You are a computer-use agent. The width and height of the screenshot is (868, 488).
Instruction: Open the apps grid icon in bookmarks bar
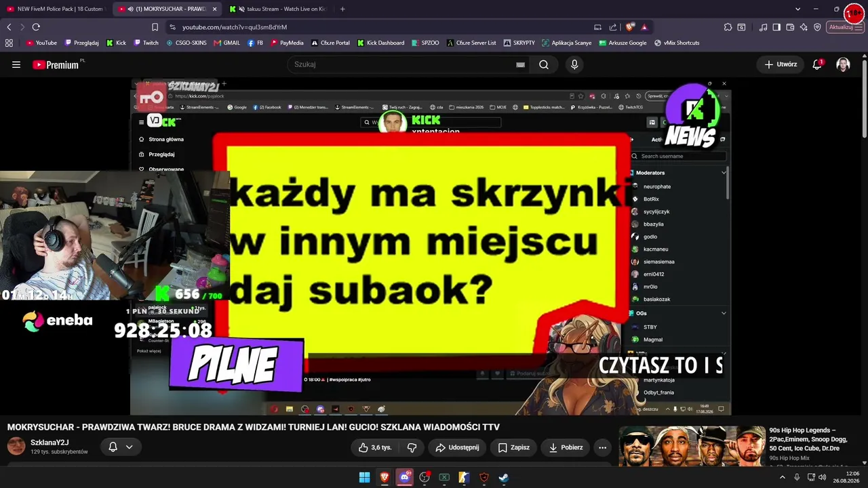pos(9,43)
